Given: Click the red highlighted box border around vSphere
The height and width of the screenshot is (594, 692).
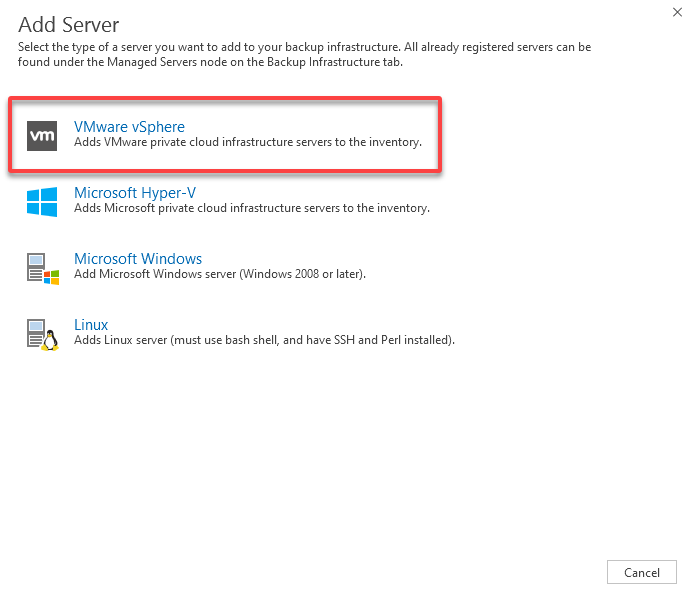Looking at the screenshot, I should tap(225, 99).
